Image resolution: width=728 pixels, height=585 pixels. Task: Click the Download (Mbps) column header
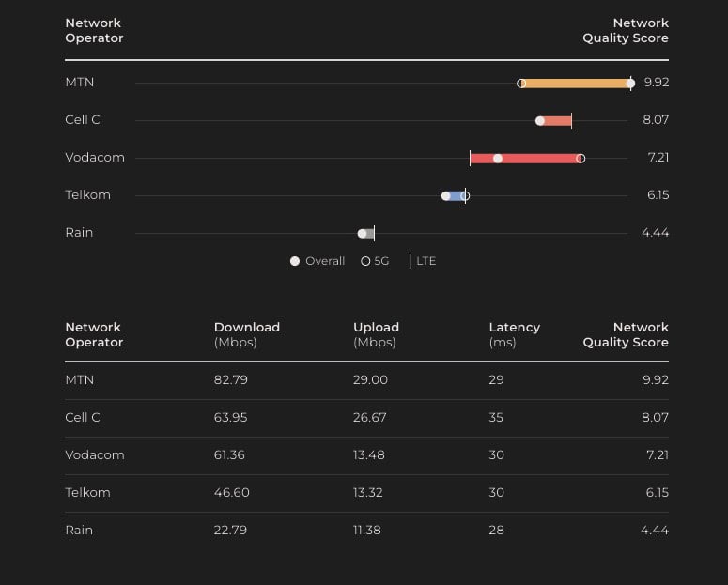[x=247, y=334]
